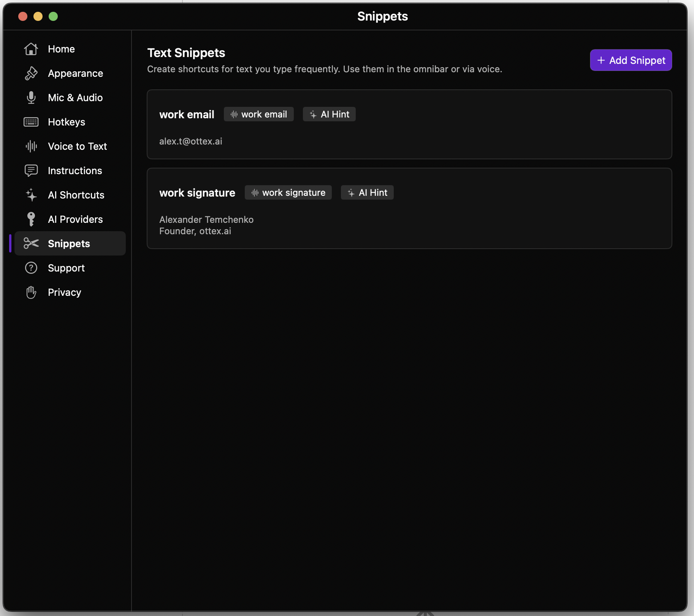Image resolution: width=694 pixels, height=616 pixels.
Task: Select the keyboard icon for Hotkeys
Action: [x=31, y=122]
